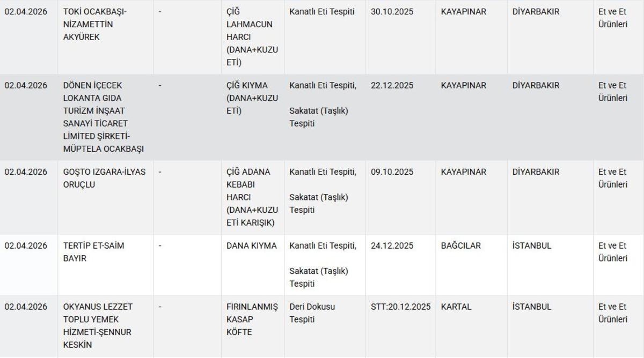Click the 22.12.2025 date cell
644x358 pixels.
(x=392, y=85)
